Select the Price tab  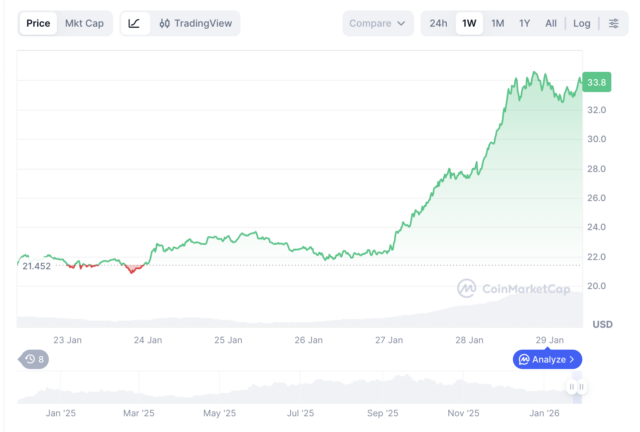point(39,23)
